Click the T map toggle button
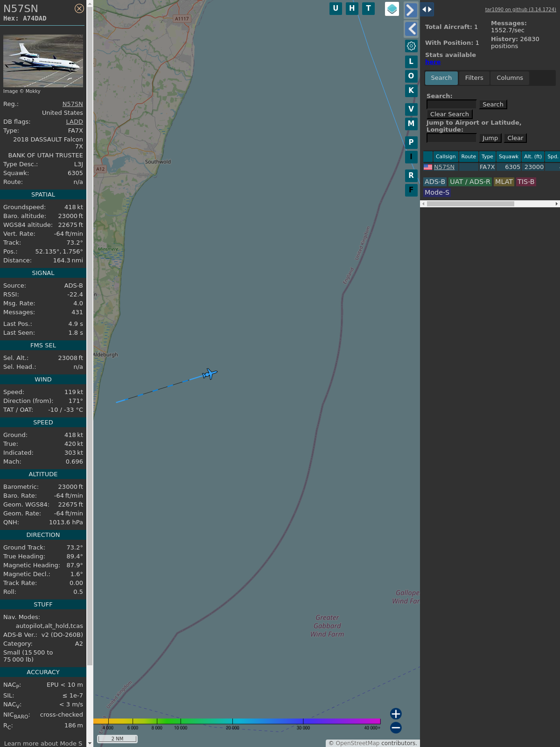This screenshot has height=747, width=560. coord(368,8)
